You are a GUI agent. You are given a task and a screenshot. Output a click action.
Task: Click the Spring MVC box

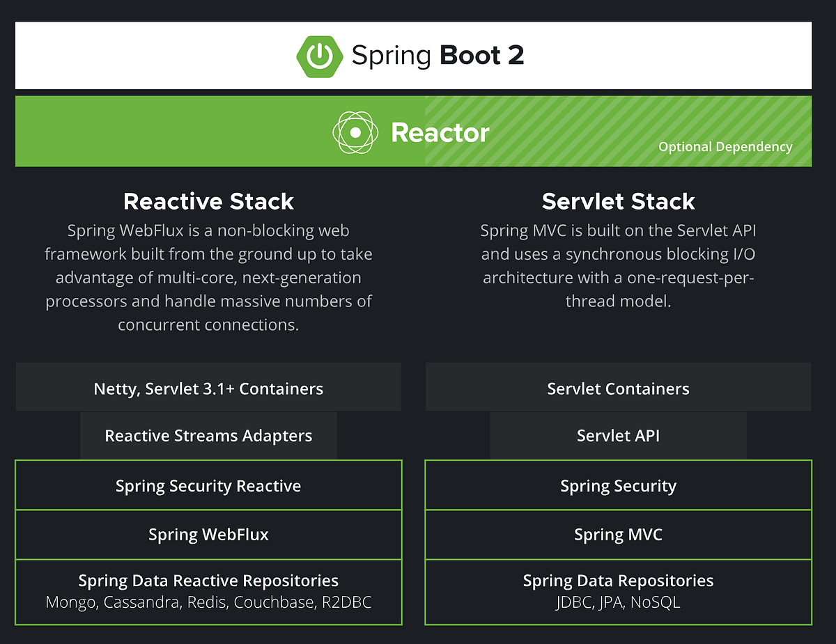618,535
